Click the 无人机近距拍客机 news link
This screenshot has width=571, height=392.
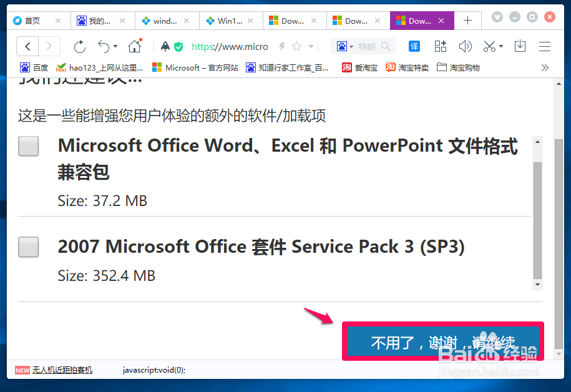[x=62, y=370]
